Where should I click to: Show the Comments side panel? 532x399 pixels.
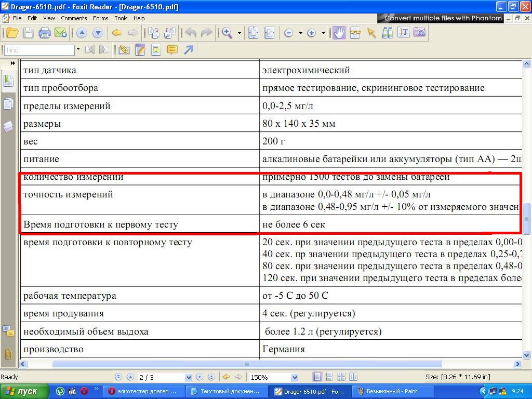tap(8, 331)
